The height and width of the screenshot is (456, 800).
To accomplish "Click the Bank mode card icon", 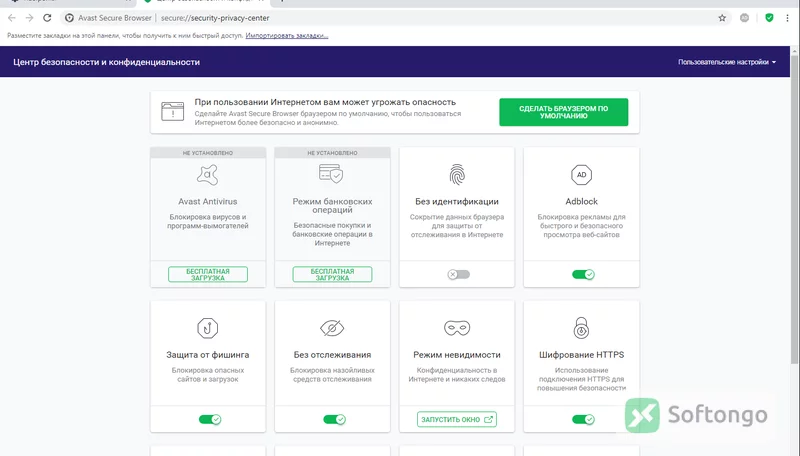I will pos(332,173).
